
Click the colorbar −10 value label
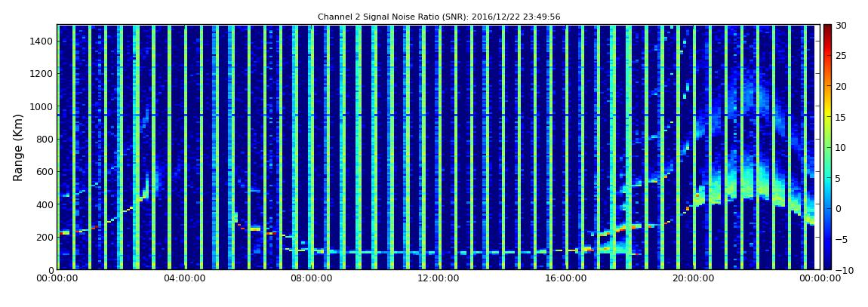click(x=844, y=270)
